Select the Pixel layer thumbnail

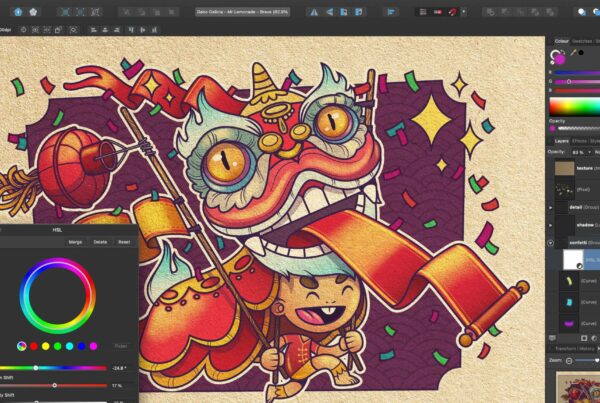[x=564, y=189]
